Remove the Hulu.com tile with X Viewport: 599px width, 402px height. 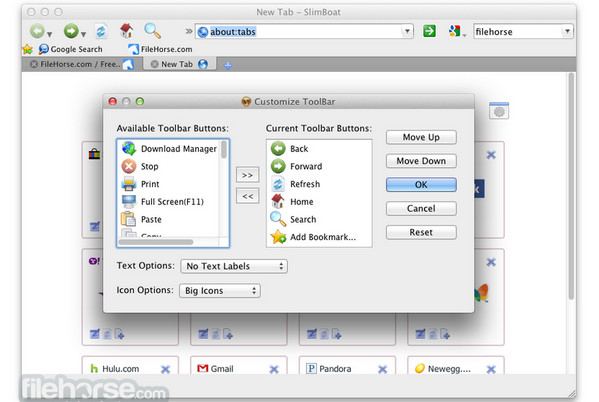[165, 370]
